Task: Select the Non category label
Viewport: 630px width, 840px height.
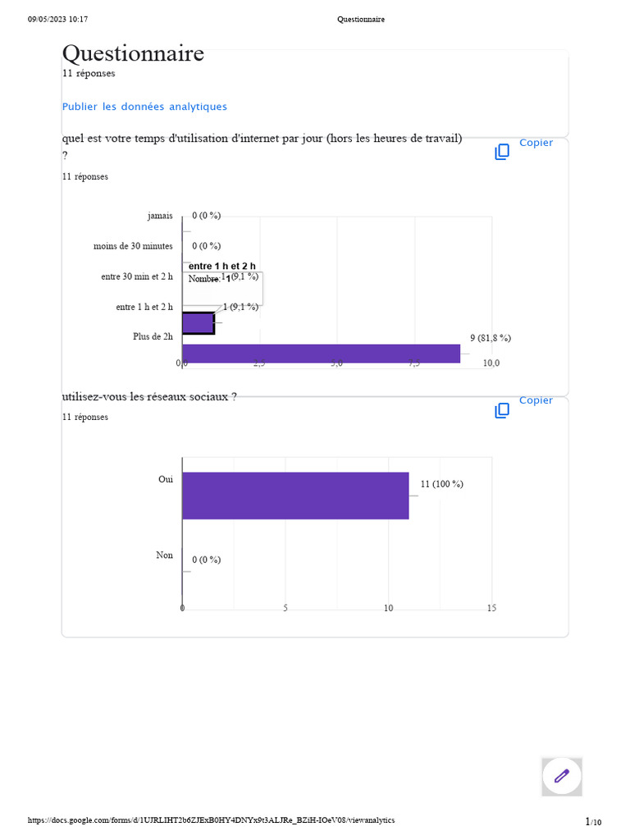Action: click(164, 555)
